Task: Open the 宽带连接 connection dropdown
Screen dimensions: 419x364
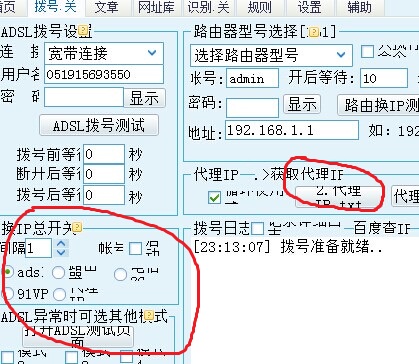Action: pyautogui.click(x=104, y=53)
